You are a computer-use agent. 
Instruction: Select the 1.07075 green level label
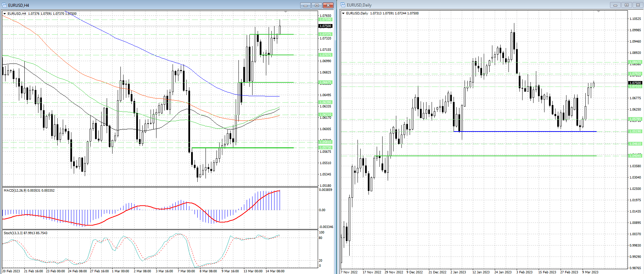[326, 55]
